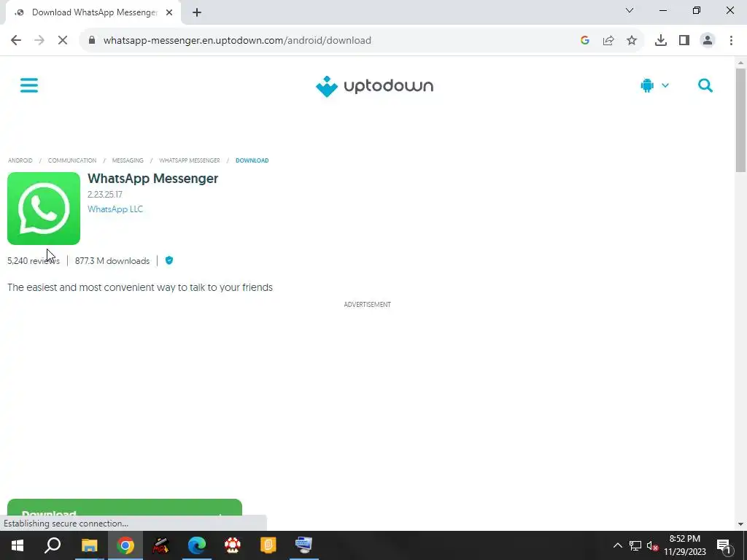Viewport: 747px width, 560px height.
Task: Open the orange notes taskbar app
Action: click(x=268, y=545)
